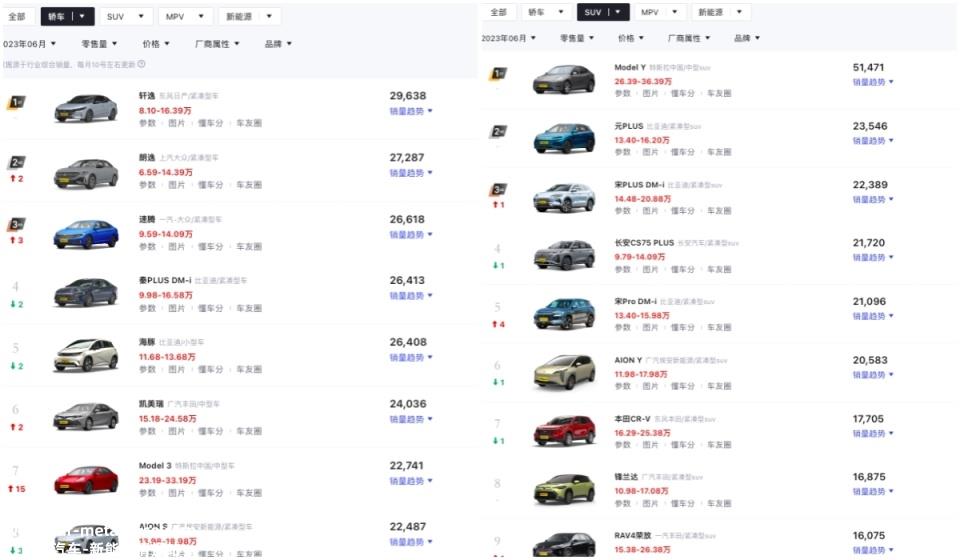
Task: View the 锋兰达 car thumbnail
Action: point(564,489)
